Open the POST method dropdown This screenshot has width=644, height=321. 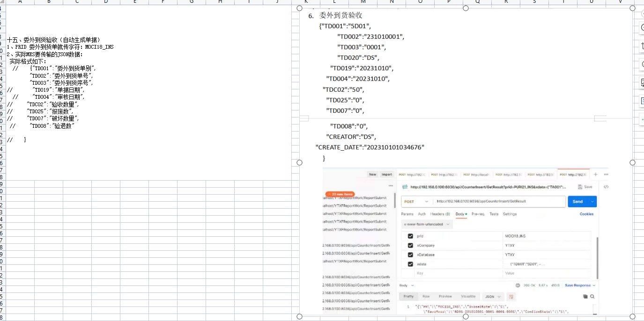[x=415, y=202]
